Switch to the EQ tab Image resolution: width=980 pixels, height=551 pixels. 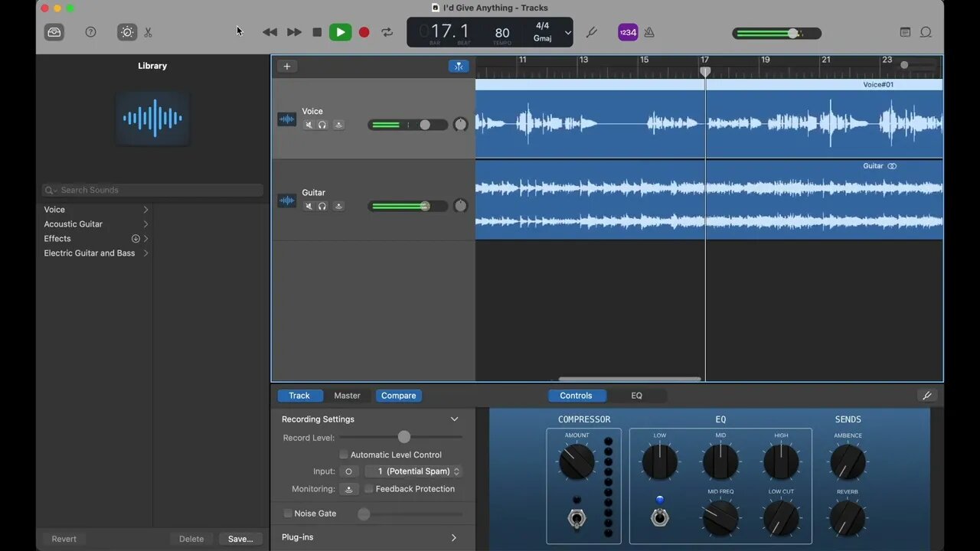click(x=637, y=396)
